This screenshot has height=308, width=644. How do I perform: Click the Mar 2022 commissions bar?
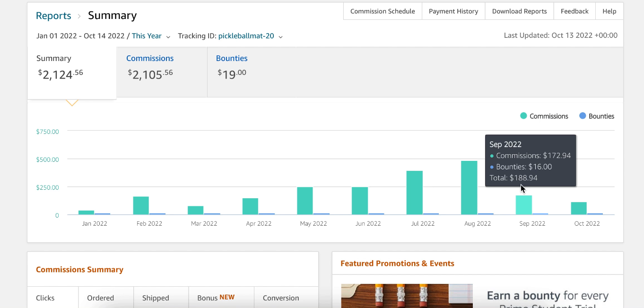[196, 211]
